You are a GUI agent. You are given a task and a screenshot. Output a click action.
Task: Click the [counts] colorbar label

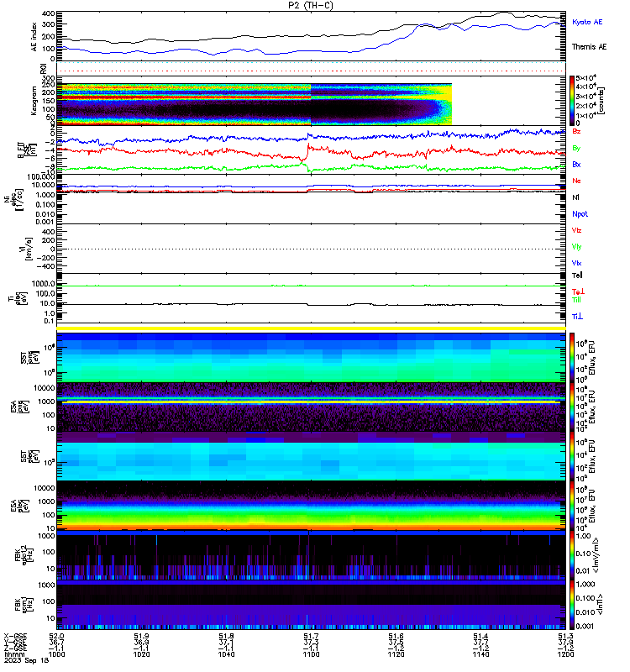[x=601, y=101]
